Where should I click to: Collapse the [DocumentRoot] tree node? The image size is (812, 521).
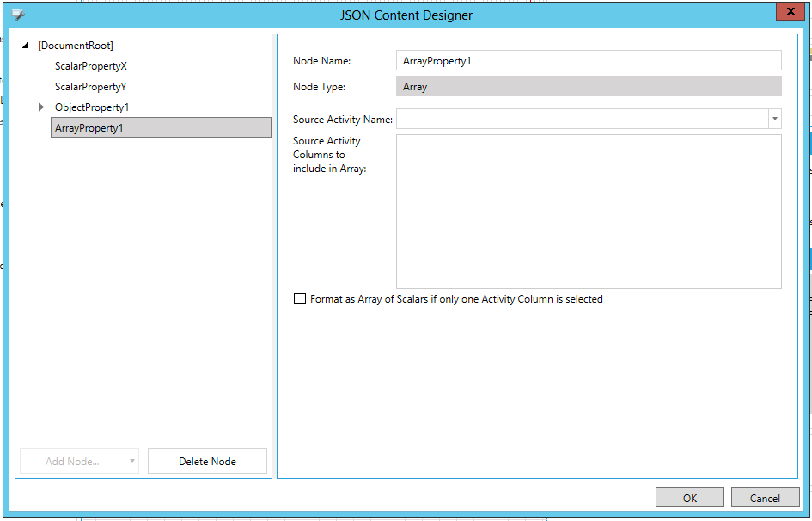point(26,46)
